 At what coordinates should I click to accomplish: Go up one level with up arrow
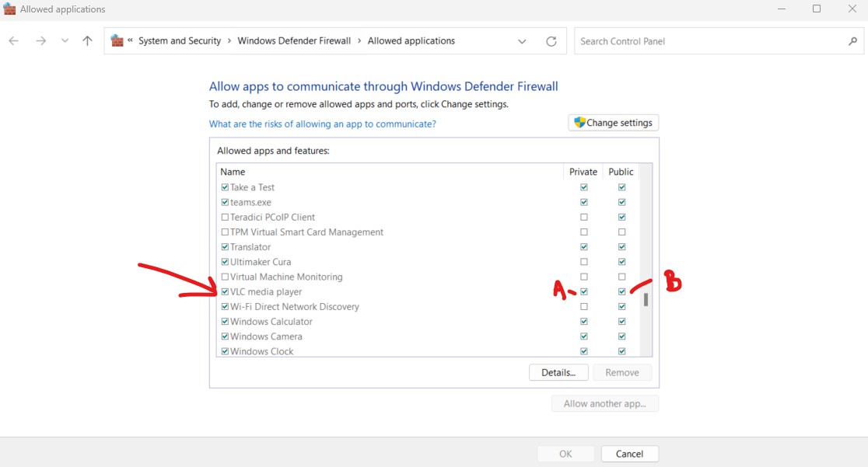pos(87,41)
